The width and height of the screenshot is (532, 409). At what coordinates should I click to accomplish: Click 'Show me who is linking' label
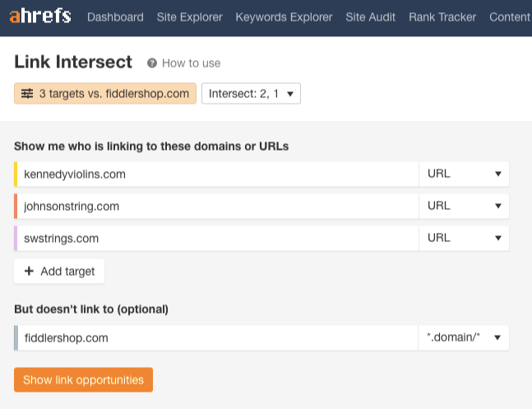(151, 146)
